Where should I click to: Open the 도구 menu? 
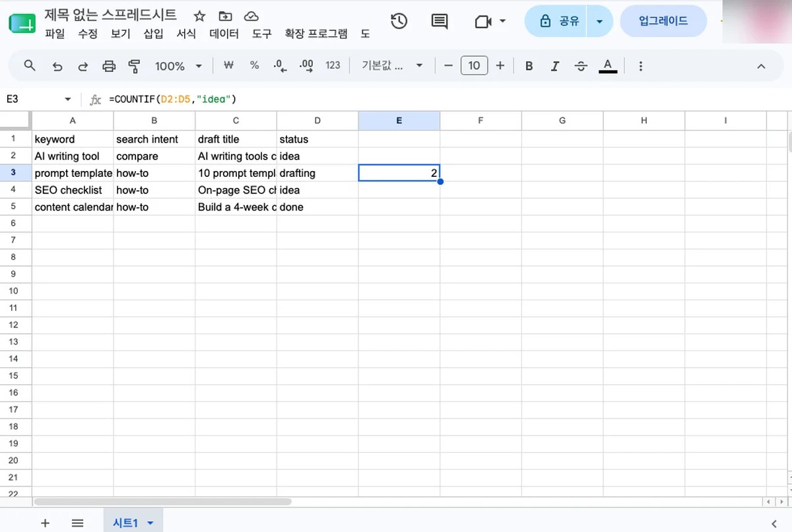(x=262, y=34)
